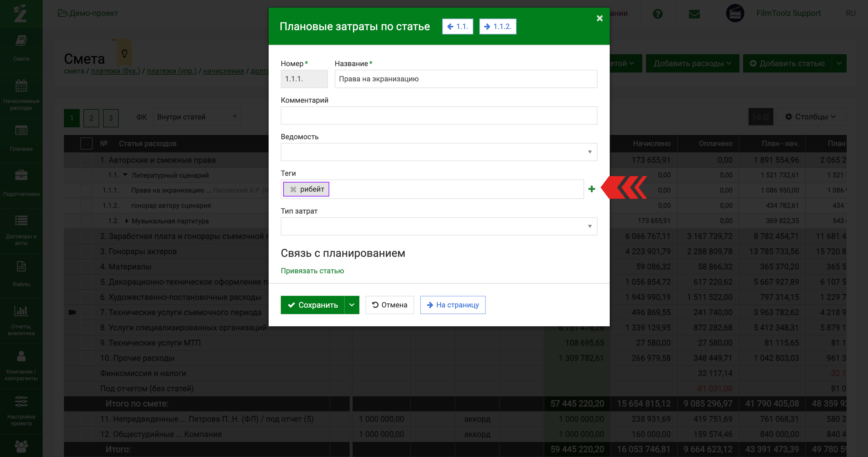
Task: Check the row 1. Авторские и смежные права
Action: pos(86,160)
